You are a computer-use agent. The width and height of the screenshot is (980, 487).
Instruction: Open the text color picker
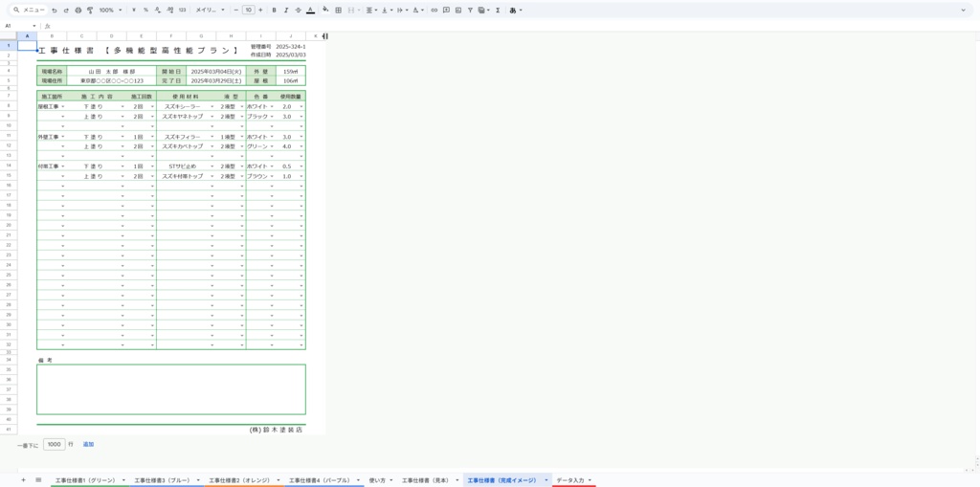click(310, 10)
